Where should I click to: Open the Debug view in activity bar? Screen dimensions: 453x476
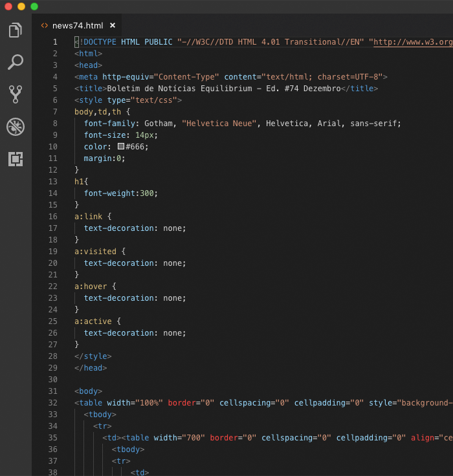point(16,127)
